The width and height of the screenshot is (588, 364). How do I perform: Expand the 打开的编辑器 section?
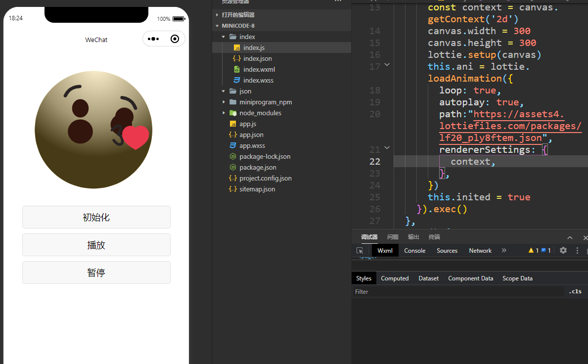pos(217,15)
